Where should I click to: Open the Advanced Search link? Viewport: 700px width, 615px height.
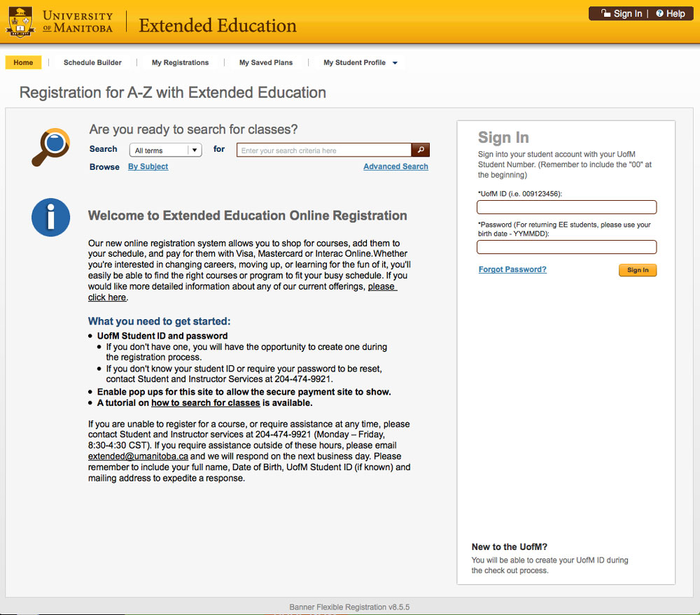pos(395,167)
